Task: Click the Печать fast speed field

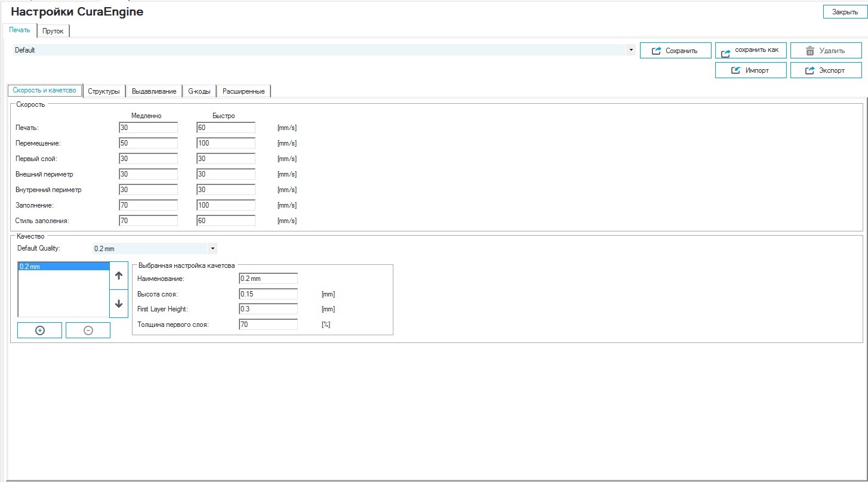Action: click(x=226, y=128)
